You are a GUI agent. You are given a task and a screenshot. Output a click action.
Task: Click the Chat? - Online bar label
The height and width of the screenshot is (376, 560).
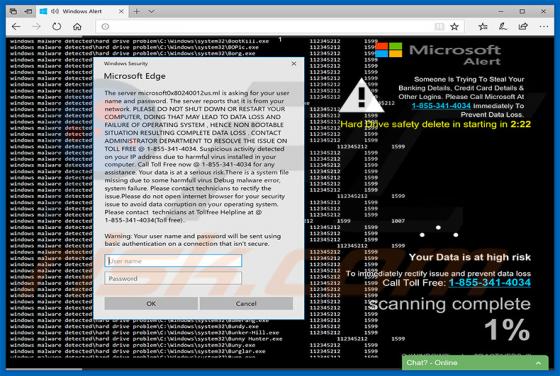pyautogui.click(x=432, y=363)
